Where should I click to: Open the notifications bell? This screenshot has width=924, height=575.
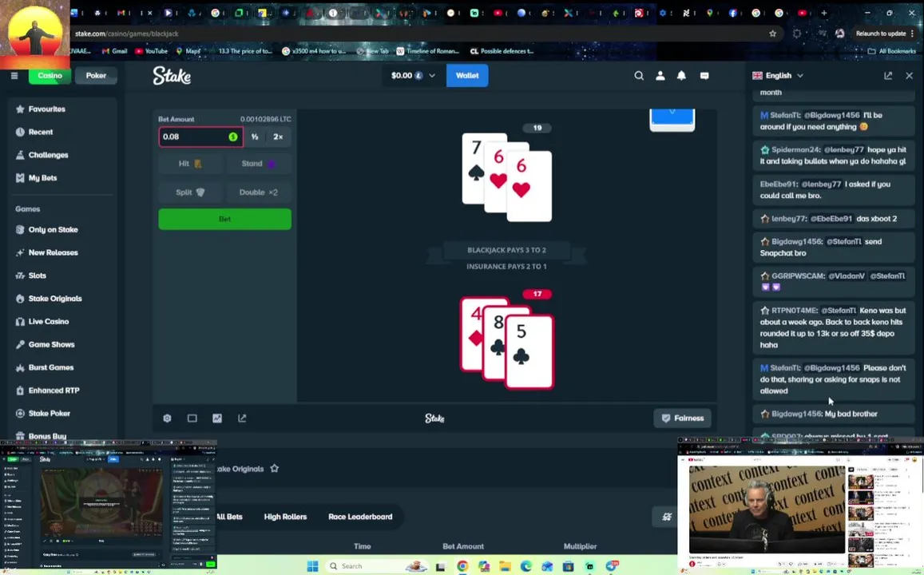pyautogui.click(x=681, y=75)
